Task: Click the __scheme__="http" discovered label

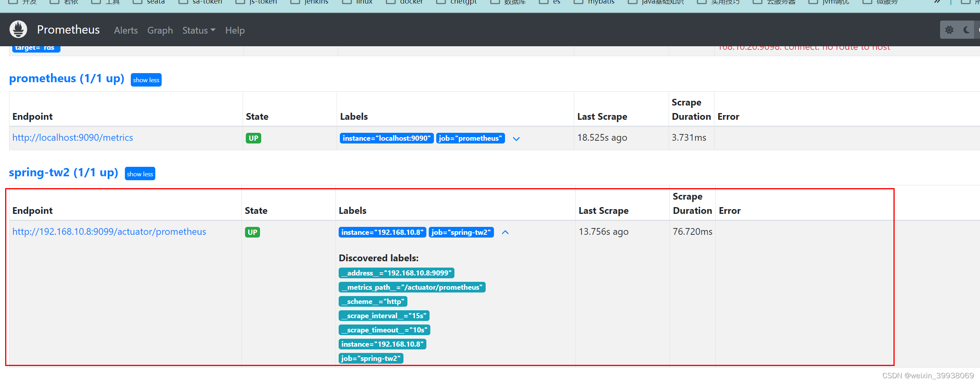Action: click(373, 301)
